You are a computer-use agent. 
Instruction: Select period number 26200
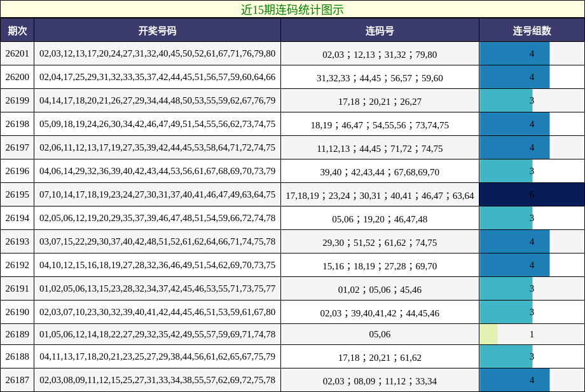coord(17,77)
